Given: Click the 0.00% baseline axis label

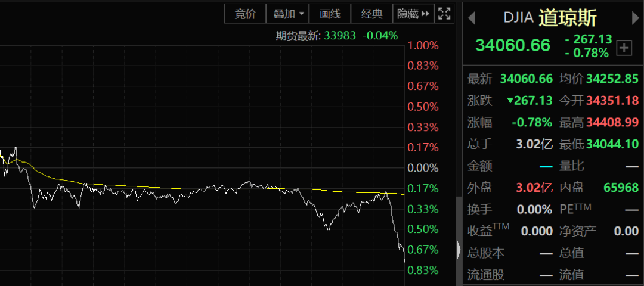Looking at the screenshot, I should click(423, 168).
